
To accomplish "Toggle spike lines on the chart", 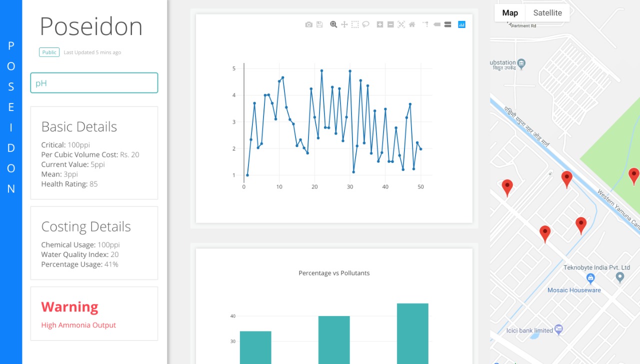I will (425, 24).
